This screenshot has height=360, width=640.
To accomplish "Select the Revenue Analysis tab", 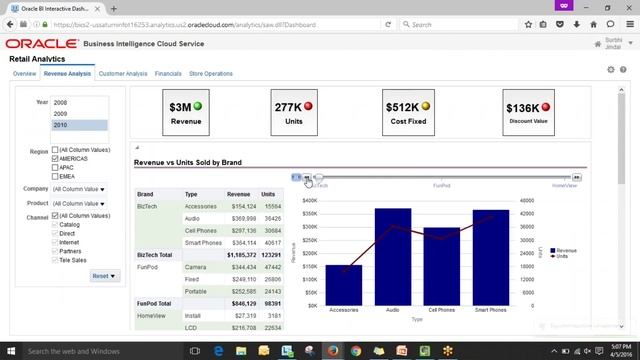I will (x=67, y=73).
